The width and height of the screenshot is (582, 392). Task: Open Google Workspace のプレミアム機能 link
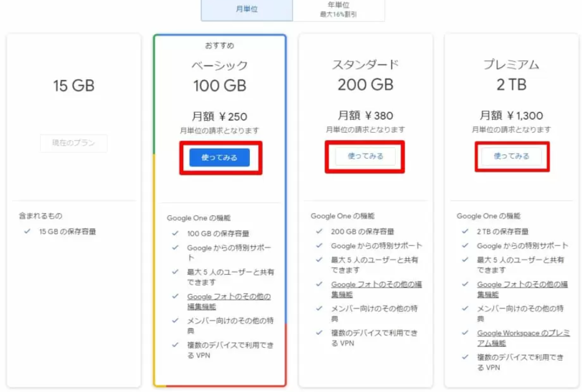(523, 338)
